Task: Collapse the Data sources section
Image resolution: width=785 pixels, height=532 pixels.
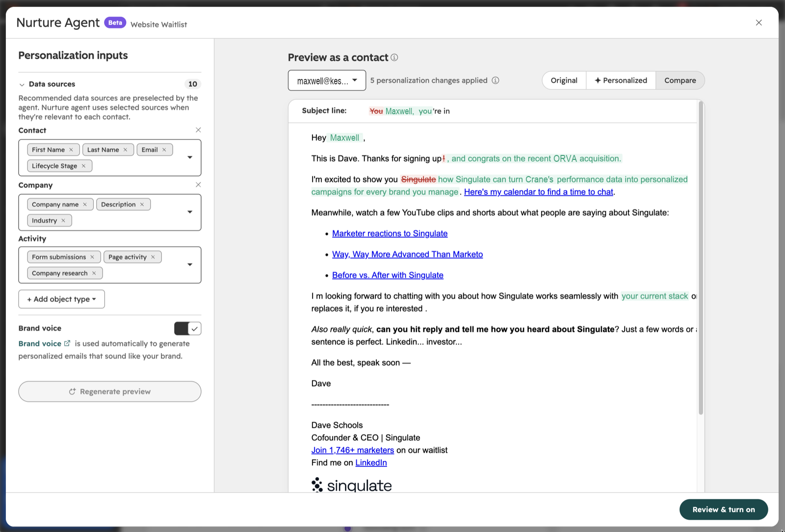Action: tap(22, 84)
